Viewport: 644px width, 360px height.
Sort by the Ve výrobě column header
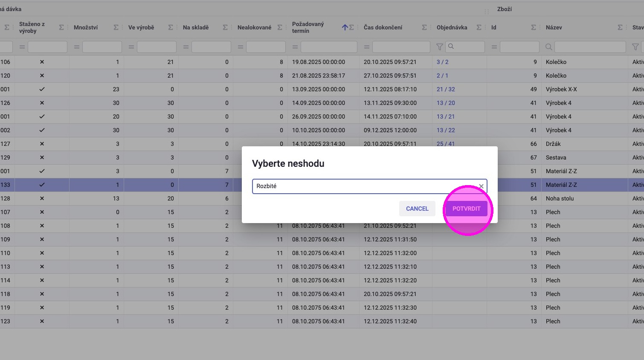(141, 27)
